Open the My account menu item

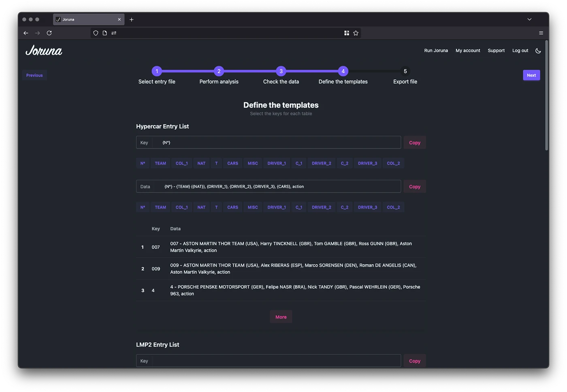click(x=468, y=50)
